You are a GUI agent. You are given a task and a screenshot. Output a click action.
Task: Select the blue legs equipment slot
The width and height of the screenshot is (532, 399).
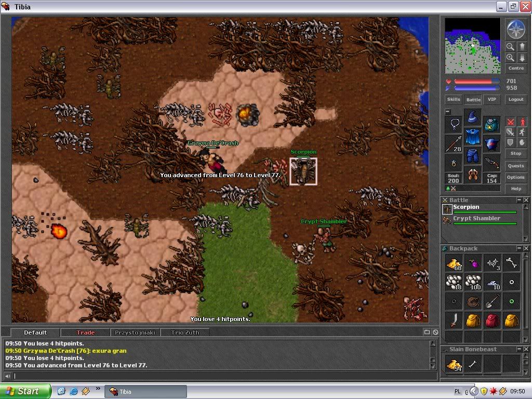pos(473,156)
